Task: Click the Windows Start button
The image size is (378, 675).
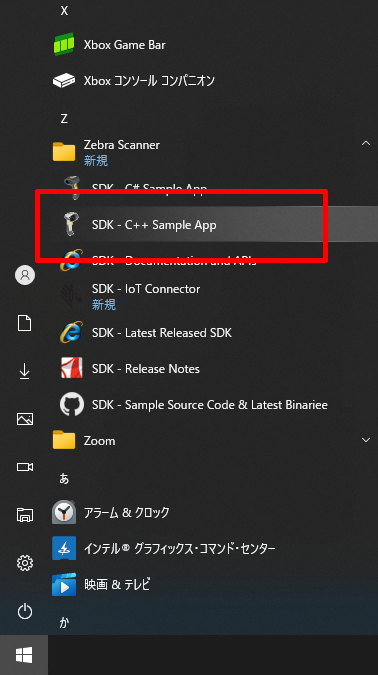Action: [24, 655]
